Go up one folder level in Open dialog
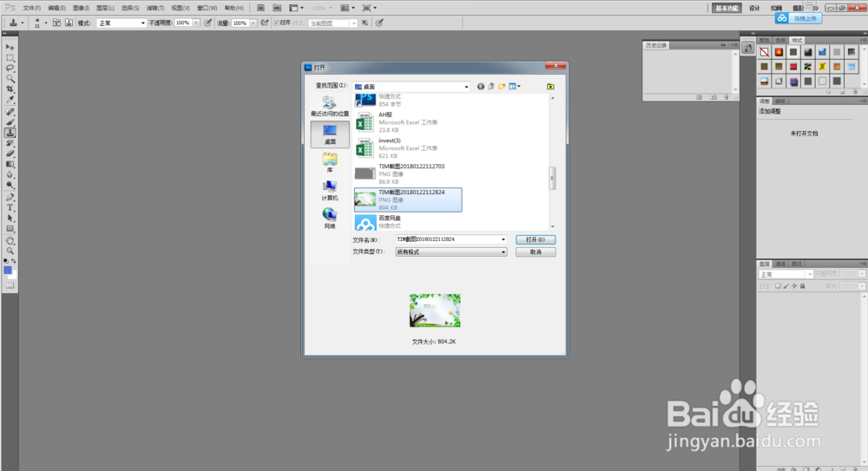This screenshot has width=868, height=471. [x=491, y=87]
